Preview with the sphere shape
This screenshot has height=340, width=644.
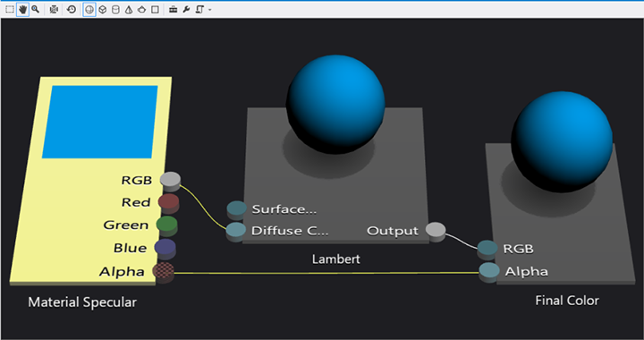point(89,9)
